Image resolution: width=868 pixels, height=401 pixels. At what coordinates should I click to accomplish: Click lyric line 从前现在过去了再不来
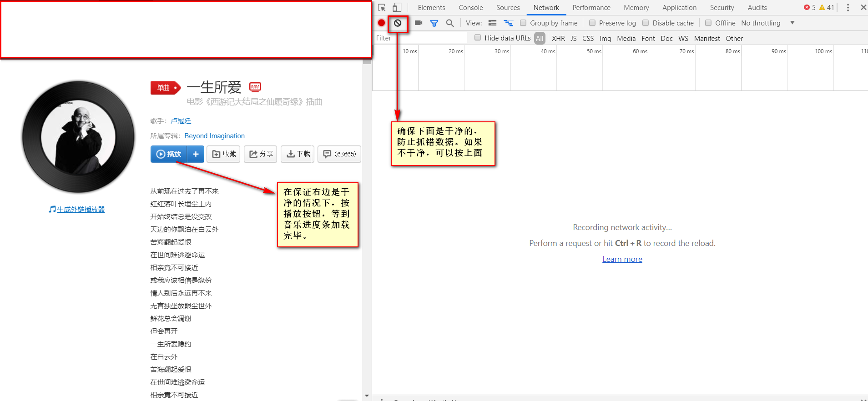point(184,191)
